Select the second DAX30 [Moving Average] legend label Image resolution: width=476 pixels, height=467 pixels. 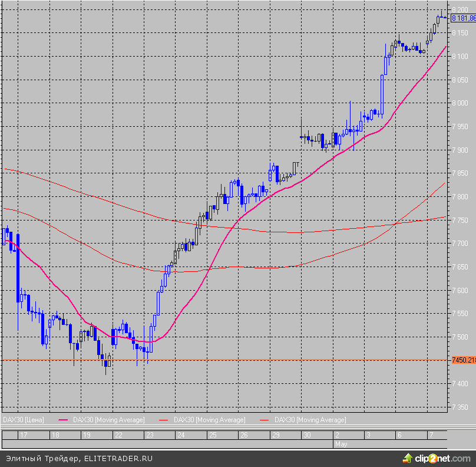[209, 420]
